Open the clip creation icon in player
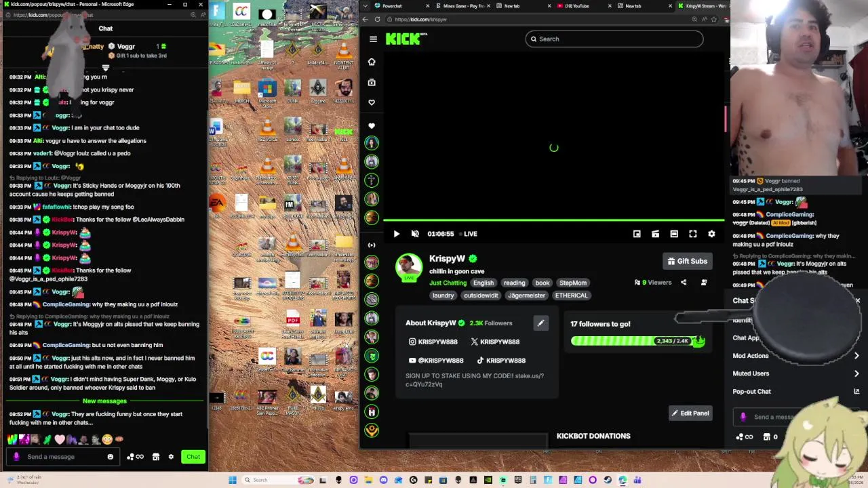Screen dimensions: 868x488 point(655,234)
